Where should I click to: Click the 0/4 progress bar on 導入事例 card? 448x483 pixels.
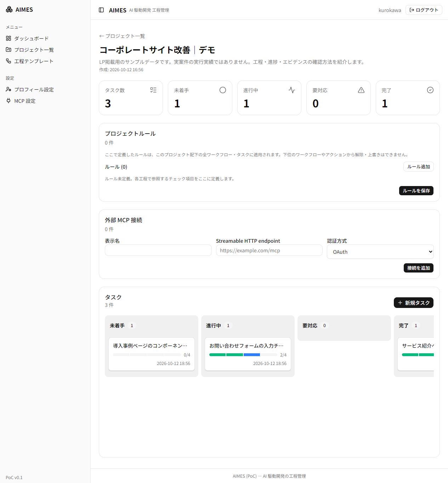[x=147, y=355]
